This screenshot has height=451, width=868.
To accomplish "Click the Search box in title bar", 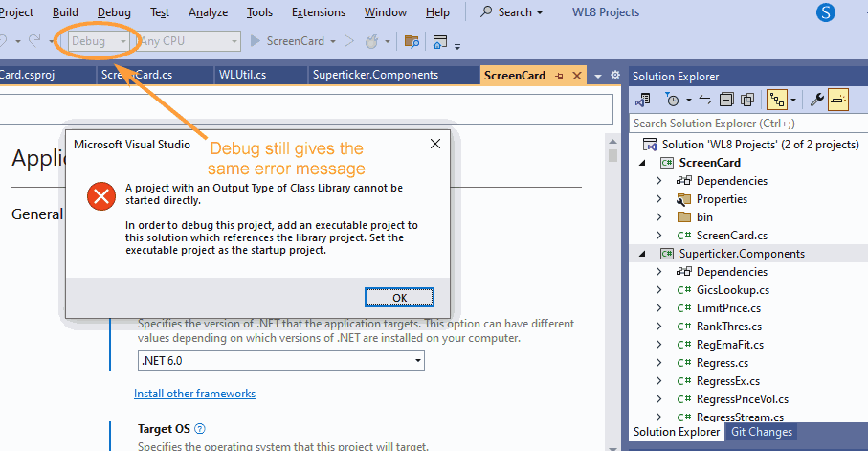I will pyautogui.click(x=511, y=12).
